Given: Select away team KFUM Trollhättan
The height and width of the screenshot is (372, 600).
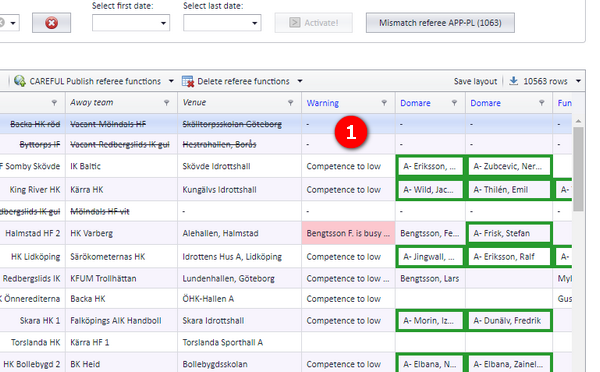Looking at the screenshot, I should coord(122,278).
